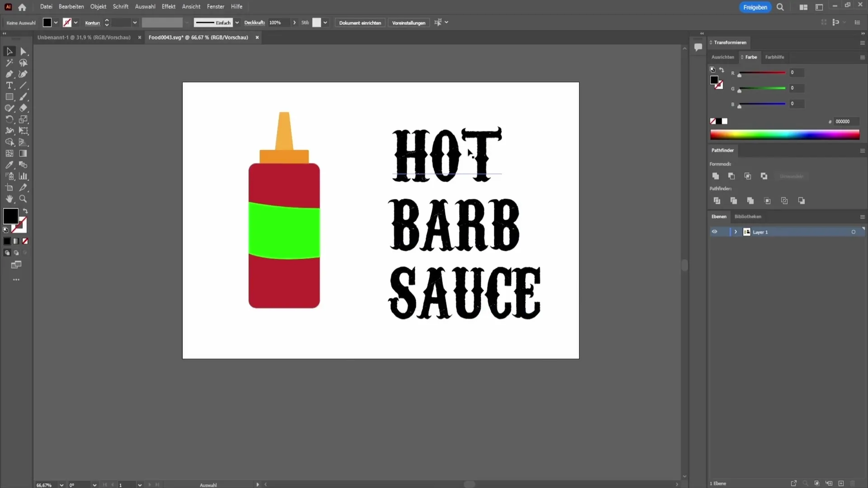Click the hex color input field 000000
This screenshot has height=488, width=868.
(845, 122)
